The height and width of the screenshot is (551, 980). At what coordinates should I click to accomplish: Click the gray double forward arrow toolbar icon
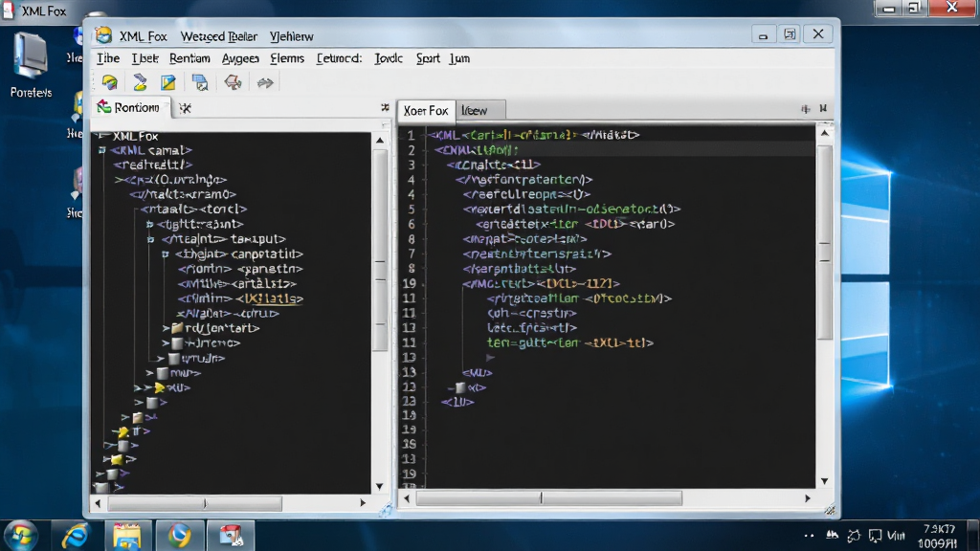[265, 82]
